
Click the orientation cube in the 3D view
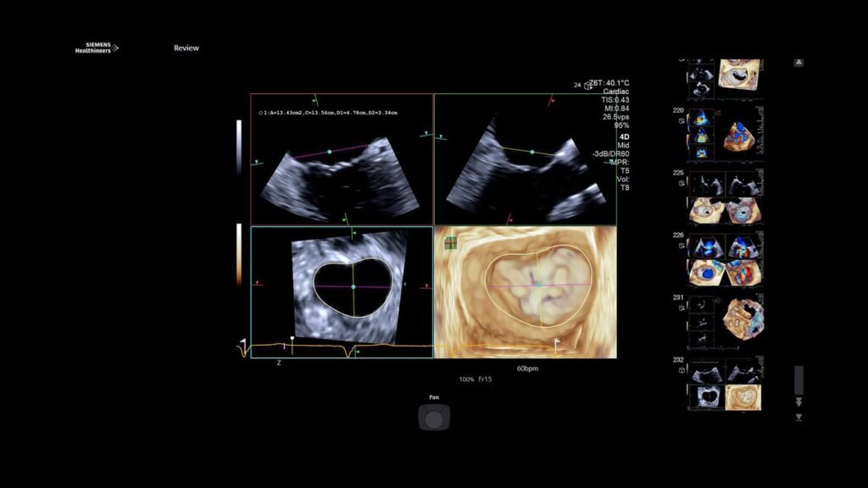point(451,242)
